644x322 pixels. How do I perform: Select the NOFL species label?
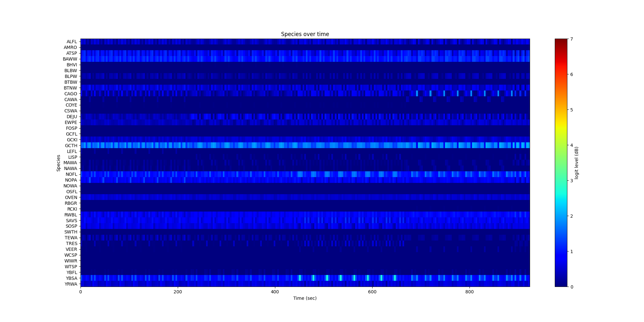pyautogui.click(x=71, y=174)
